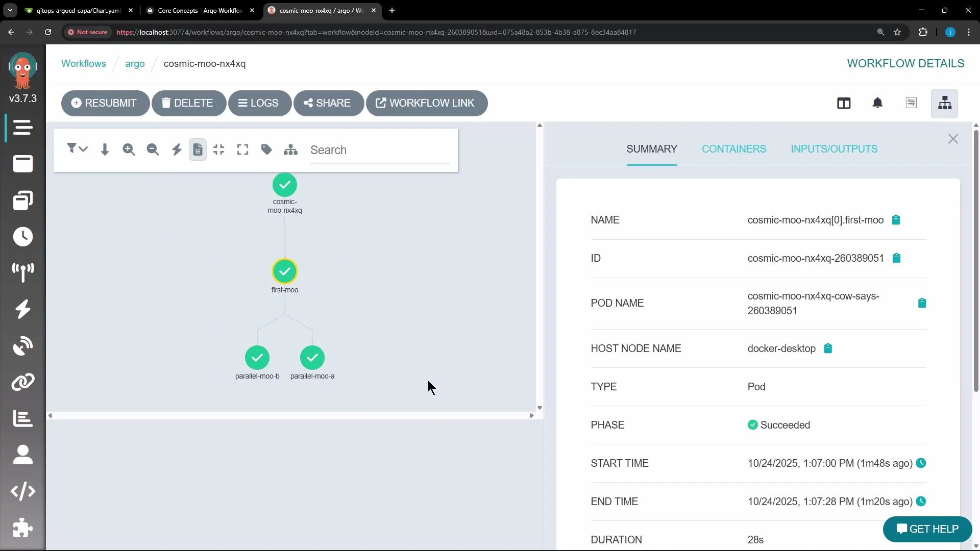980x551 pixels.
Task: Click the notifications bell icon
Action: (877, 103)
